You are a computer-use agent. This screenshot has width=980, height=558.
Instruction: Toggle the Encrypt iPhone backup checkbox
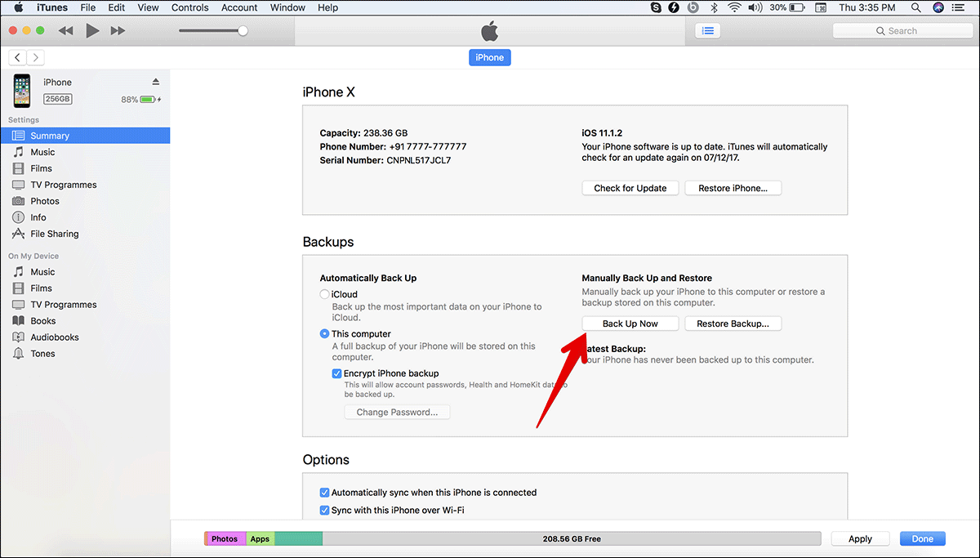coord(336,373)
